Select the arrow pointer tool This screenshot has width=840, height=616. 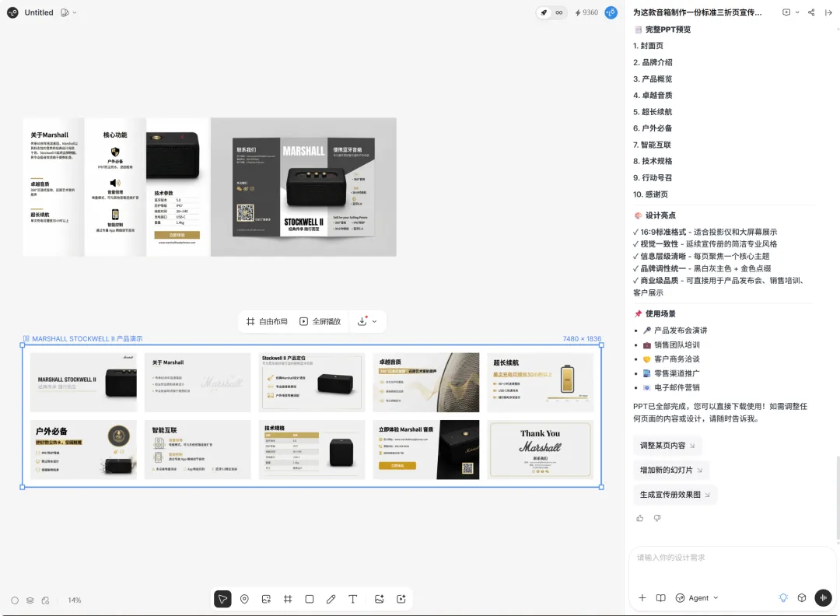tap(222, 599)
